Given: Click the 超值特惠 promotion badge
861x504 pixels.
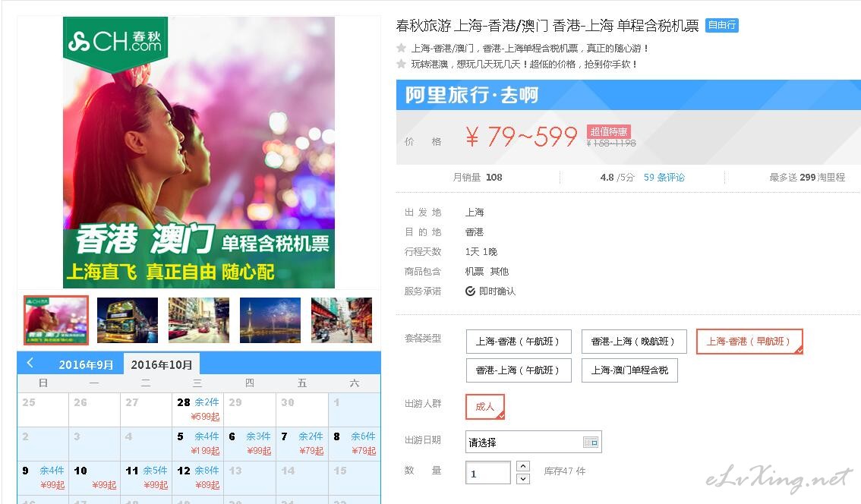Looking at the screenshot, I should point(608,132).
